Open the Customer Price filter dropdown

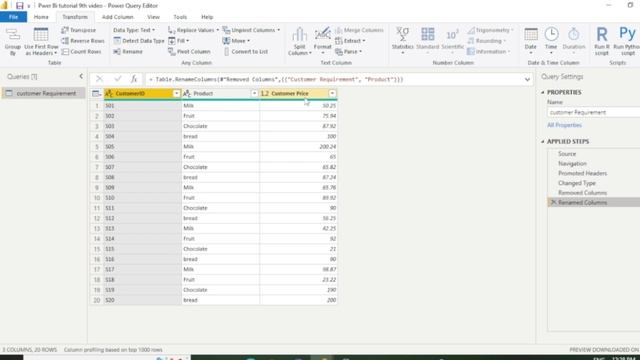[332, 93]
